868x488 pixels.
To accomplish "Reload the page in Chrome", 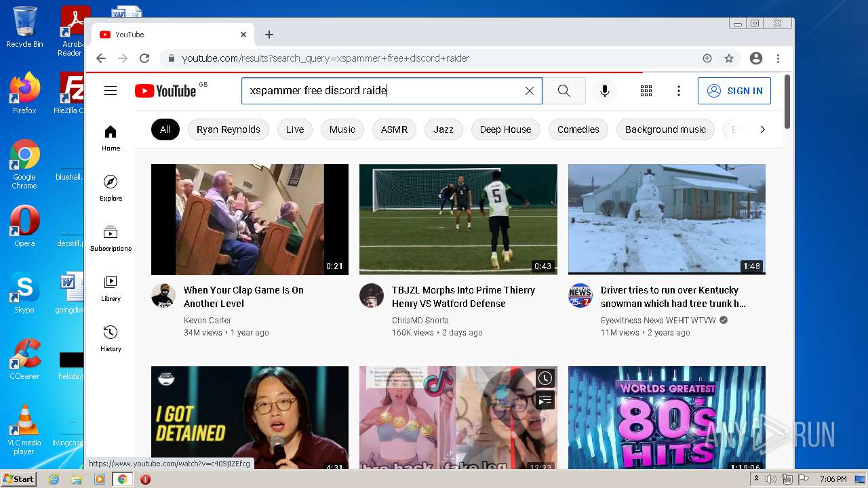I will [144, 58].
